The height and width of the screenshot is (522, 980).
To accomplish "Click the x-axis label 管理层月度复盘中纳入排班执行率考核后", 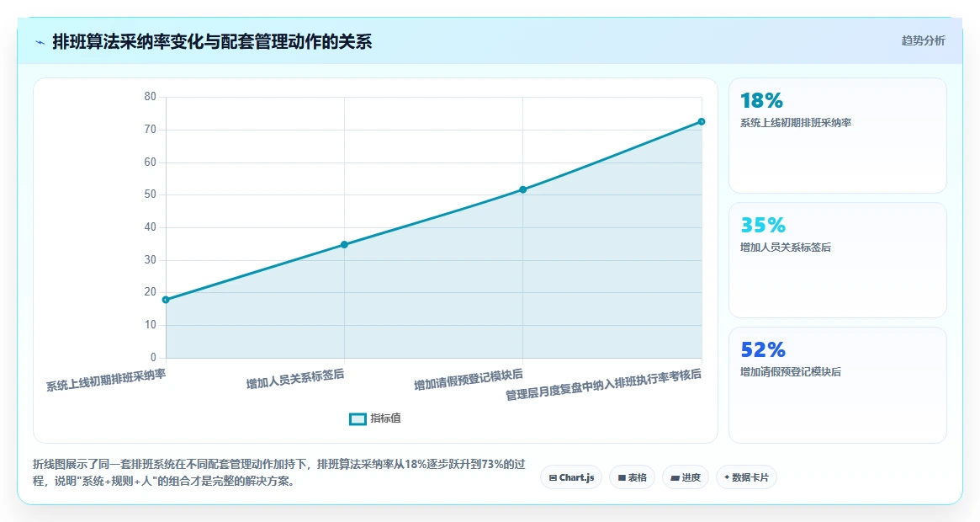I will [604, 384].
